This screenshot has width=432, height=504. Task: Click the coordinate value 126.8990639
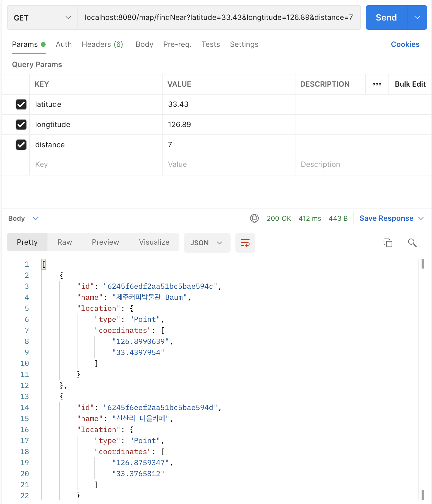[141, 341]
